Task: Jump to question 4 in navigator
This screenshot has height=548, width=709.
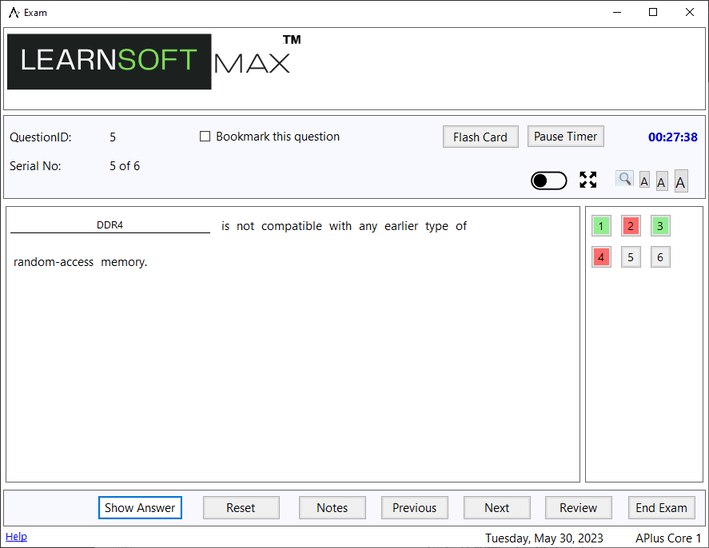Action: (601, 257)
